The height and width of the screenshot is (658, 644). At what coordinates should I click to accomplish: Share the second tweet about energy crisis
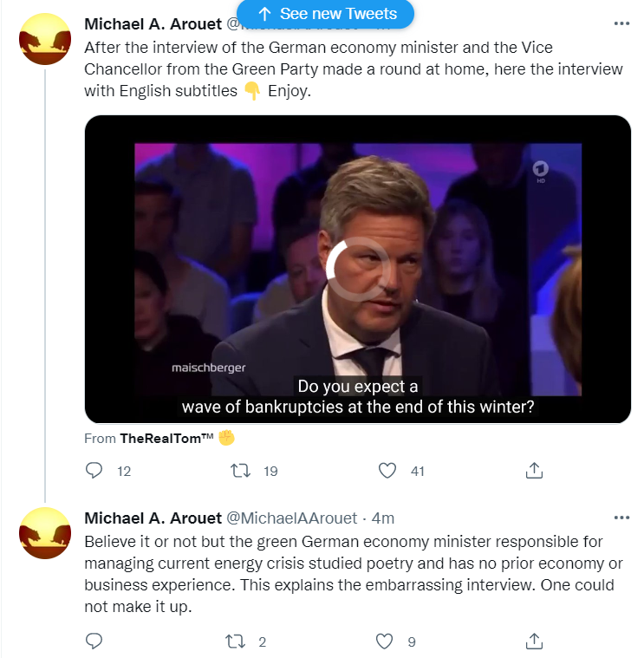[535, 642]
